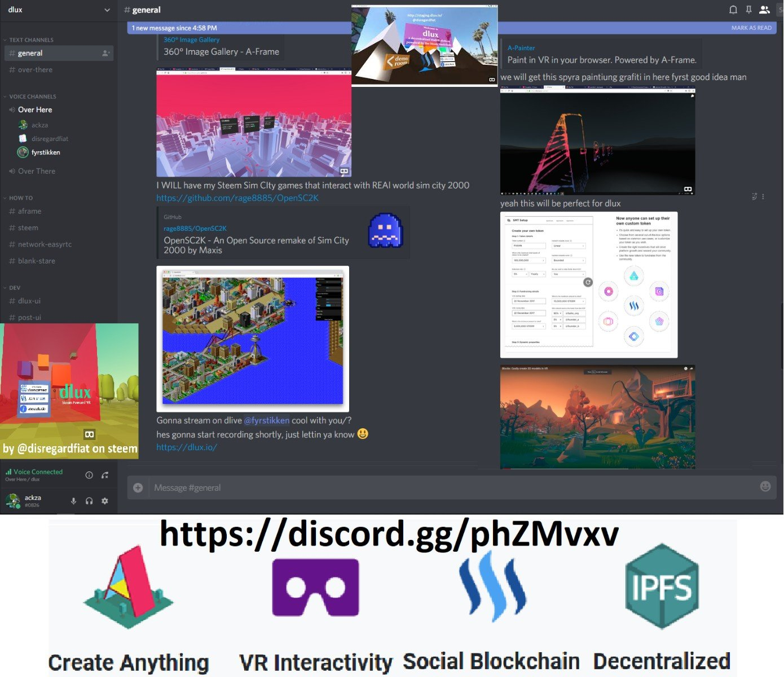
Task: Click the @fyrstikken mention
Action: click(x=267, y=420)
